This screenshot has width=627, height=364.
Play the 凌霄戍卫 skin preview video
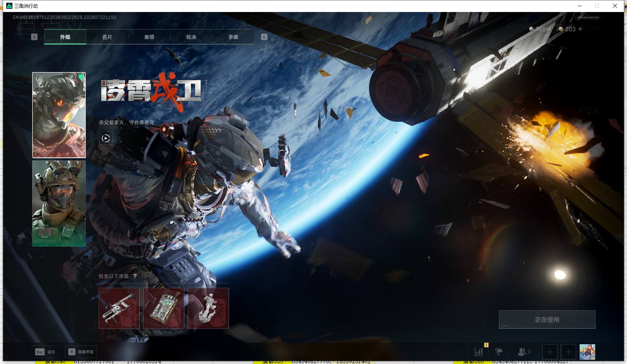(106, 138)
